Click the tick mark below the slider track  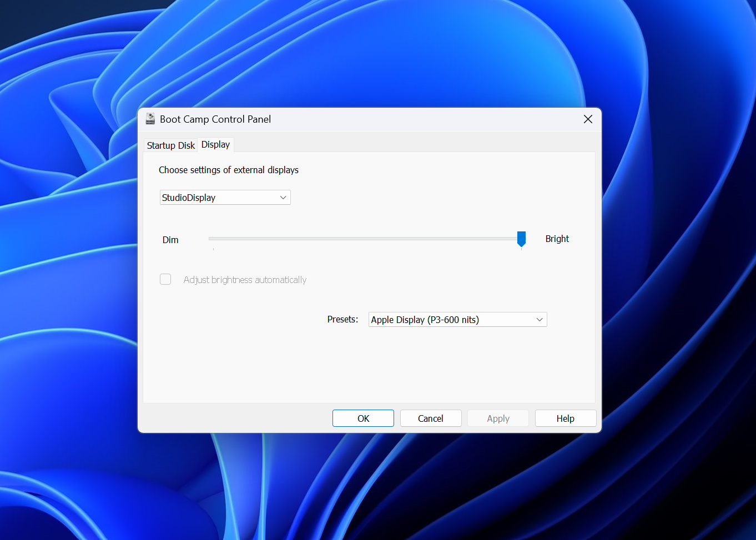213,250
